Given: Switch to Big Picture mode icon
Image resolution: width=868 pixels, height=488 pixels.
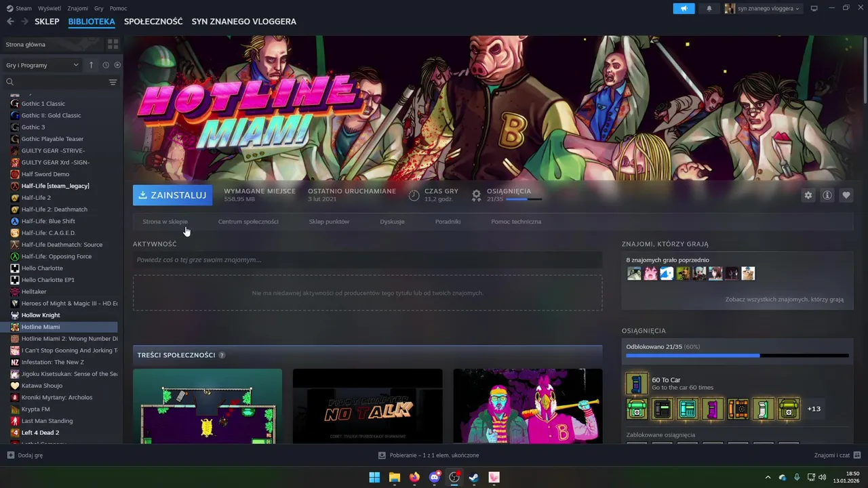Looking at the screenshot, I should [x=814, y=8].
